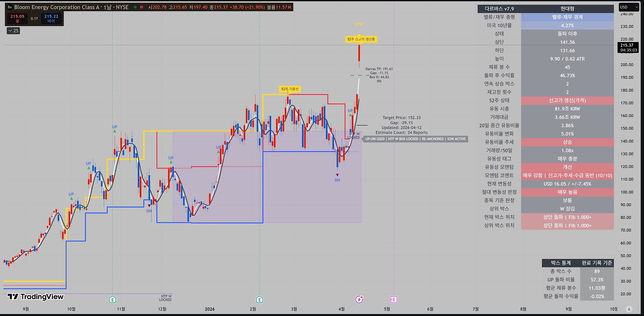Click the 상위 박스 W 잠김 cell
The width and height of the screenshot is (644, 316).
coord(567,209)
